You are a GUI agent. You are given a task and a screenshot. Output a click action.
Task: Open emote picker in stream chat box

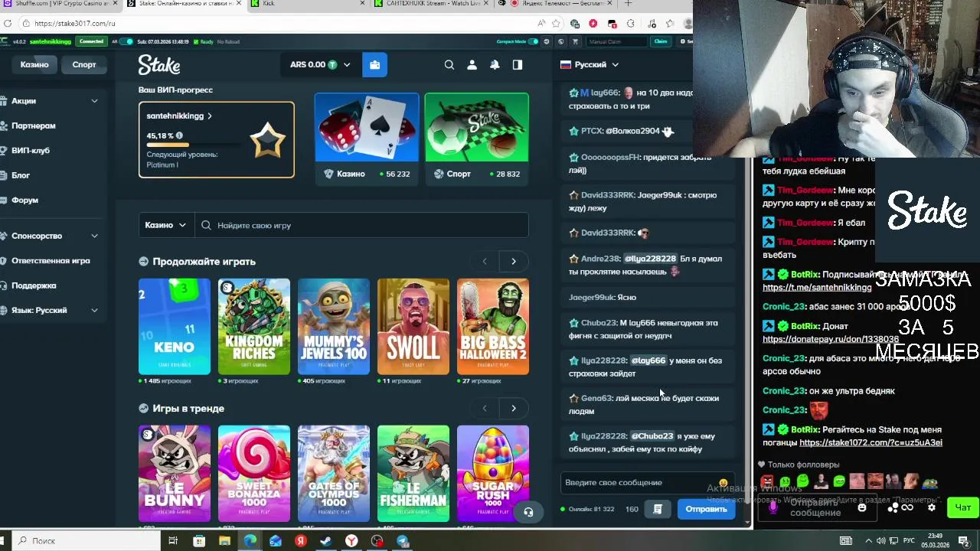pyautogui.click(x=862, y=507)
